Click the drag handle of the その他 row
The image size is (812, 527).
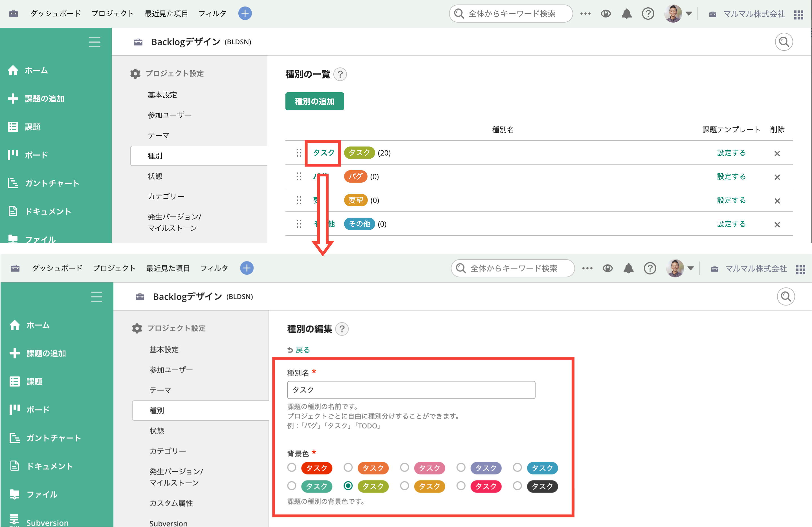coord(298,224)
